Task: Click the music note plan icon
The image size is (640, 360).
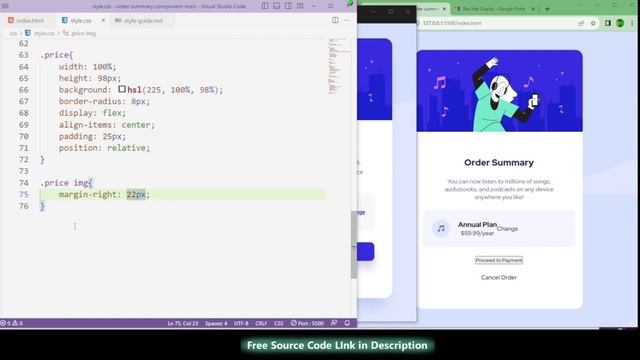Action: [x=441, y=229]
